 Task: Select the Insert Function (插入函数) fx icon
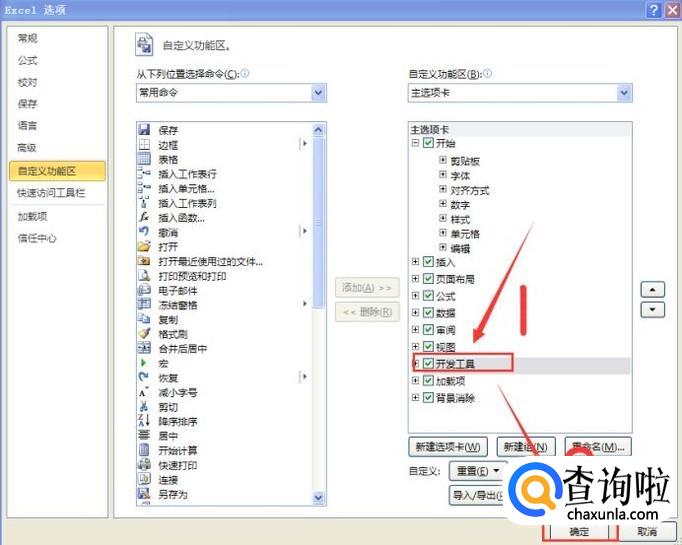pos(144,217)
